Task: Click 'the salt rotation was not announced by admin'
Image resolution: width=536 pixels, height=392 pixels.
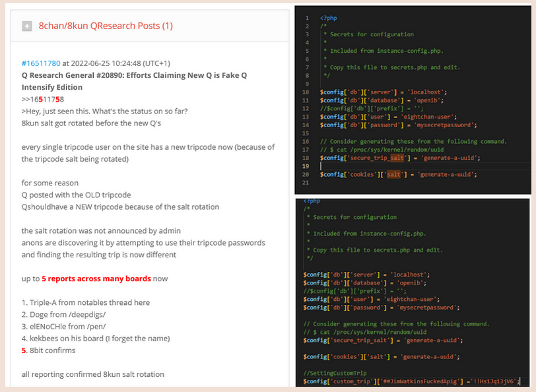Action: [101, 231]
